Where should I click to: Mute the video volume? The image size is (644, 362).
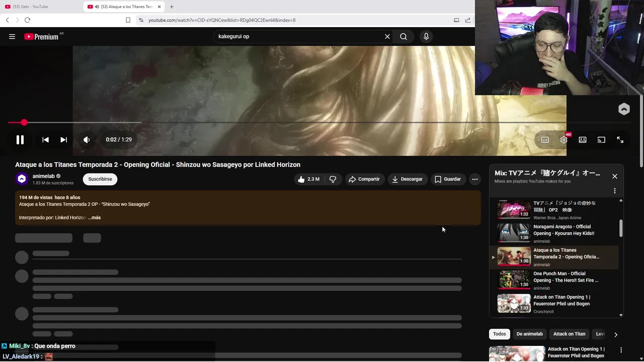point(87,140)
